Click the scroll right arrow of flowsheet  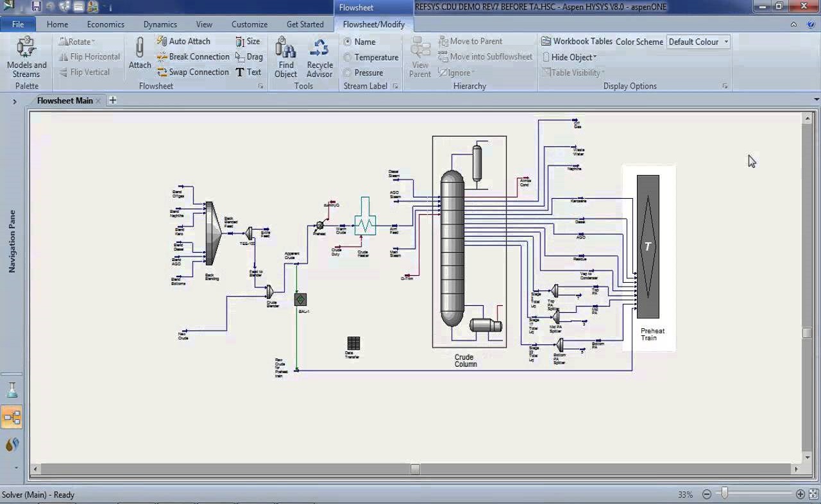(x=796, y=469)
